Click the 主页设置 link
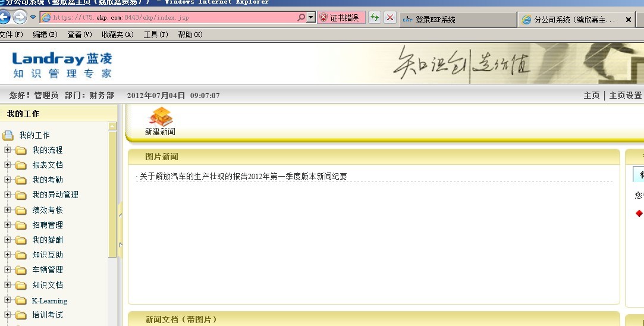The width and height of the screenshot is (644, 326). tap(625, 95)
